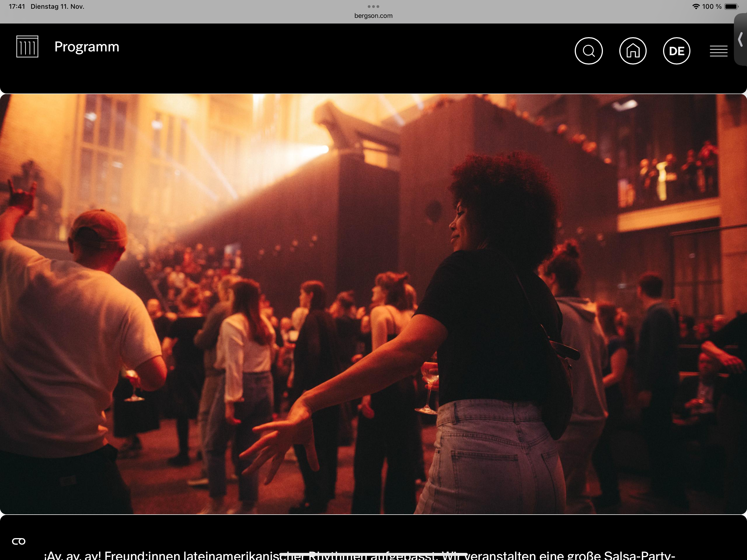Tap the 17:41 clock in status bar

click(x=17, y=6)
